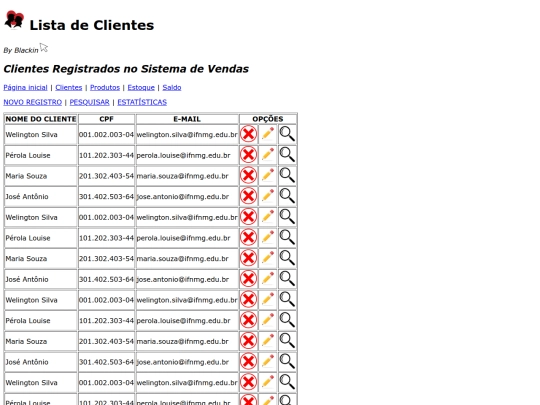Click the CPF column header

(106, 119)
